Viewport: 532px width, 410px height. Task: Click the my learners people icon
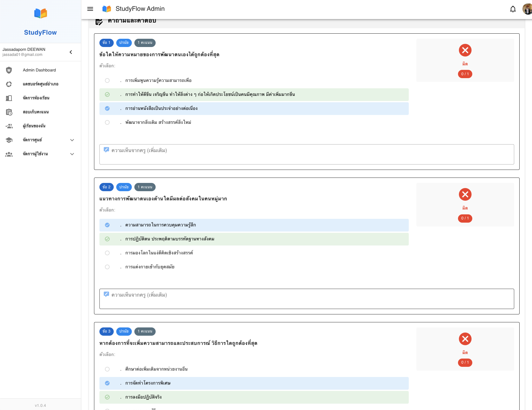tap(9, 126)
